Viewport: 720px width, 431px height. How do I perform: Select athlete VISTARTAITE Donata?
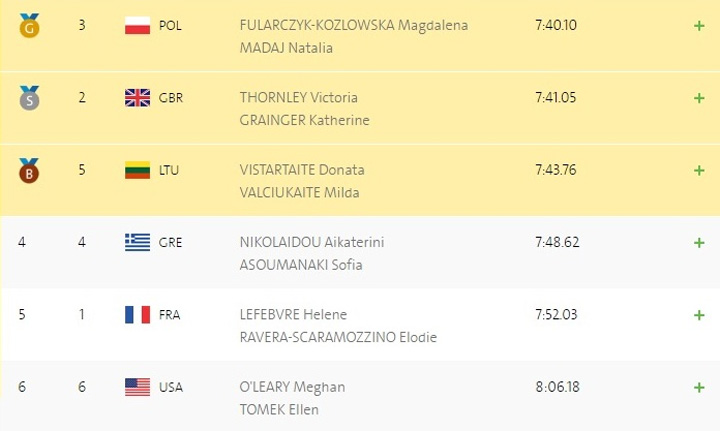pos(301,170)
